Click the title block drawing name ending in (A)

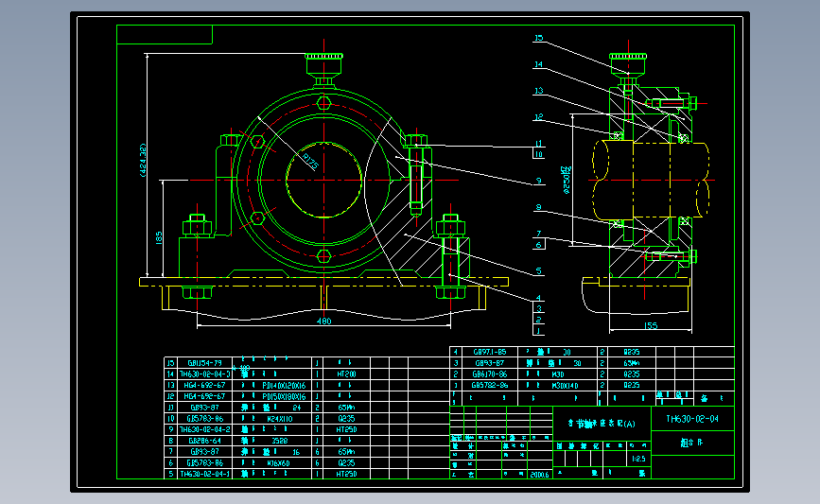coord(602,424)
